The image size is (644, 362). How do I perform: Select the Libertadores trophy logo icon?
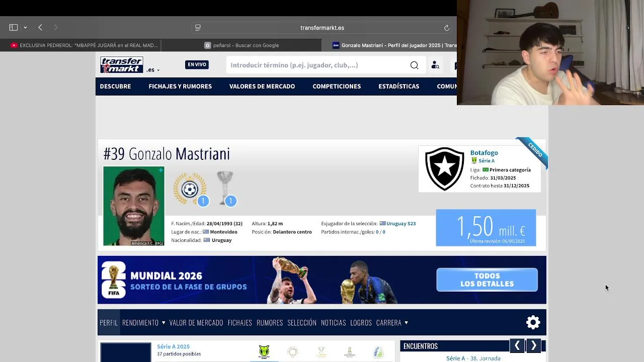click(350, 352)
